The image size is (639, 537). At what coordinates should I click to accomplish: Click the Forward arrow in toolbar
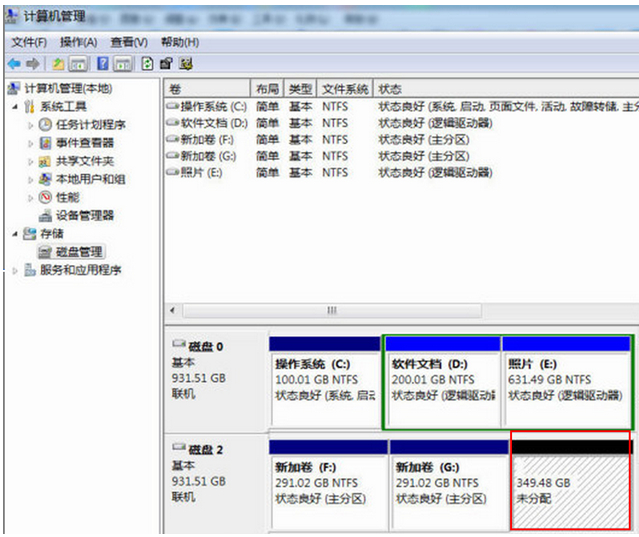coord(32,63)
